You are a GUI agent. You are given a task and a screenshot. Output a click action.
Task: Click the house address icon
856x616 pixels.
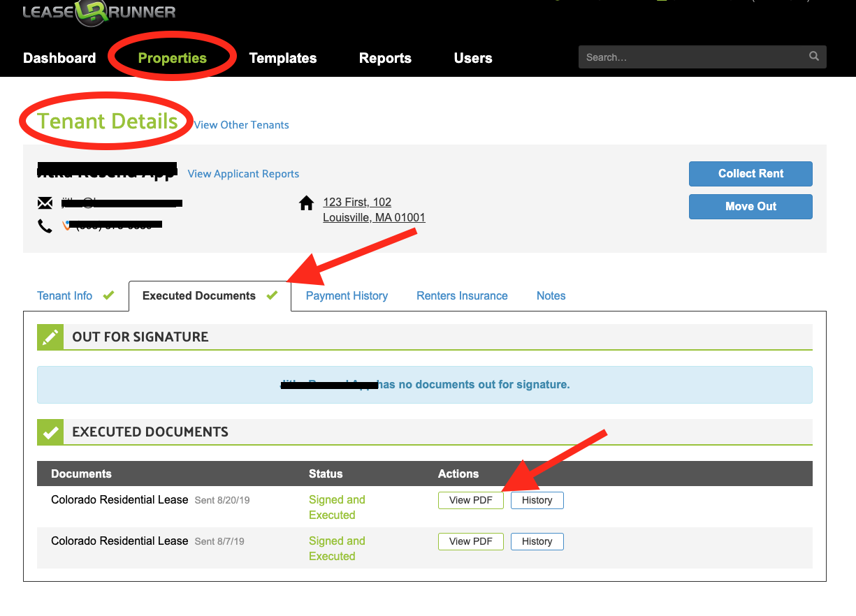(306, 203)
